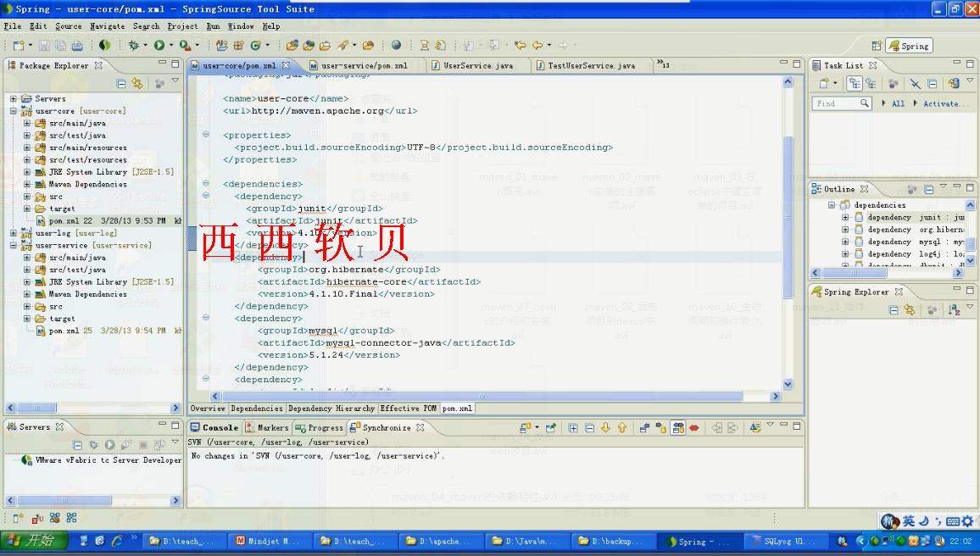The height and width of the screenshot is (556, 980).
Task: Open the Task List view menu triangle
Action: coord(970,81)
